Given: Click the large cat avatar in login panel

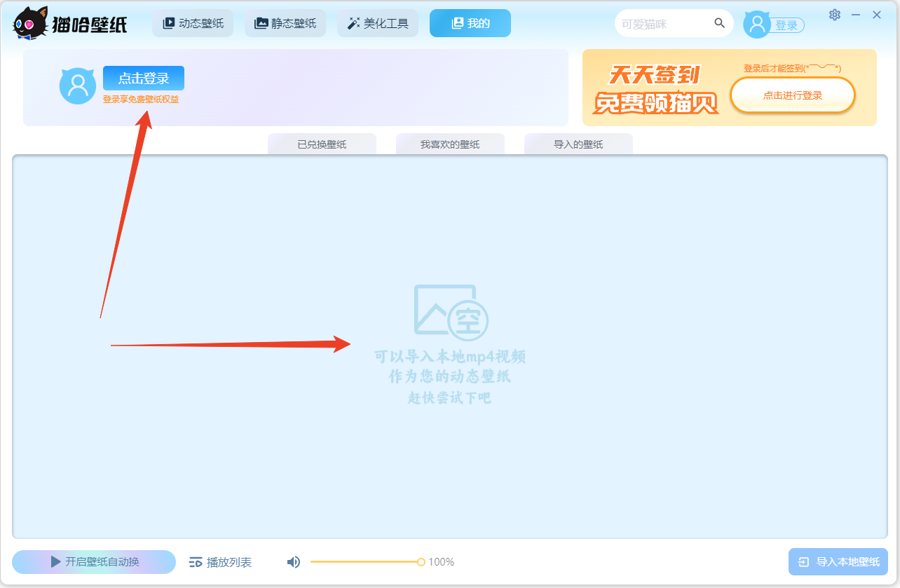Looking at the screenshot, I should pos(77,86).
